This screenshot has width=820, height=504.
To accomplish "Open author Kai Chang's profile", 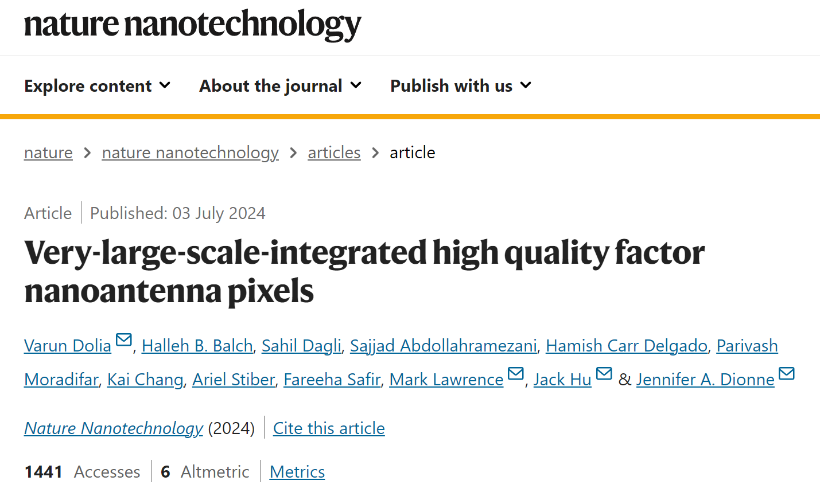I will 145,380.
